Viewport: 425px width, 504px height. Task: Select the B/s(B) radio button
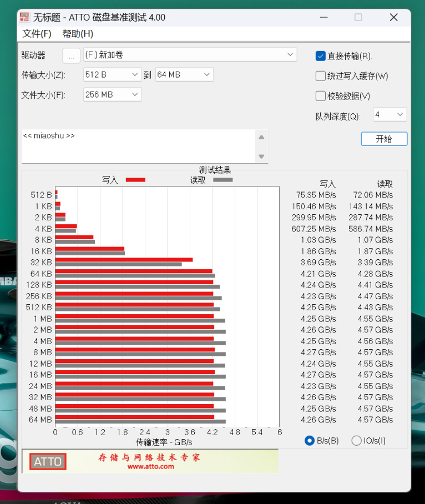[x=310, y=440]
